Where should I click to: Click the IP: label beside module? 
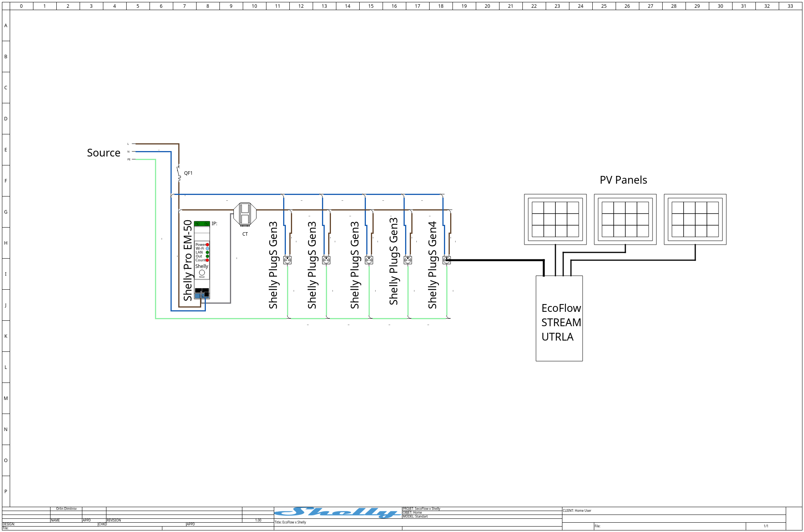click(214, 224)
